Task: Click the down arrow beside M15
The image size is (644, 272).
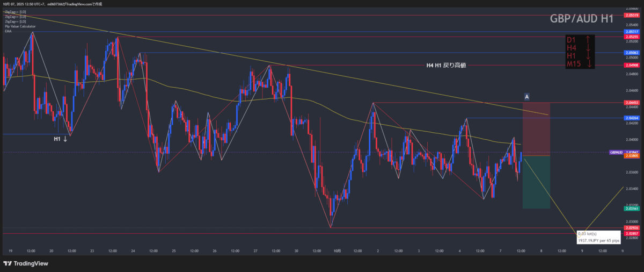Action: [589, 64]
